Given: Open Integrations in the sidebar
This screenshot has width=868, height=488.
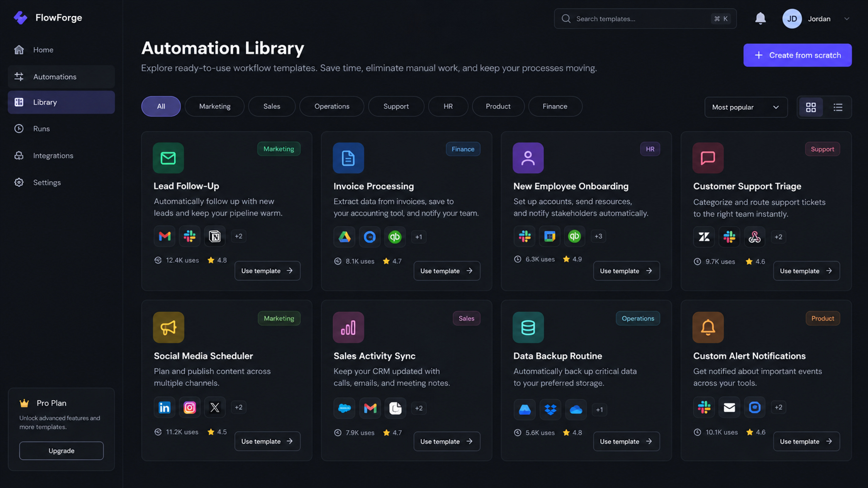Looking at the screenshot, I should [x=61, y=156].
